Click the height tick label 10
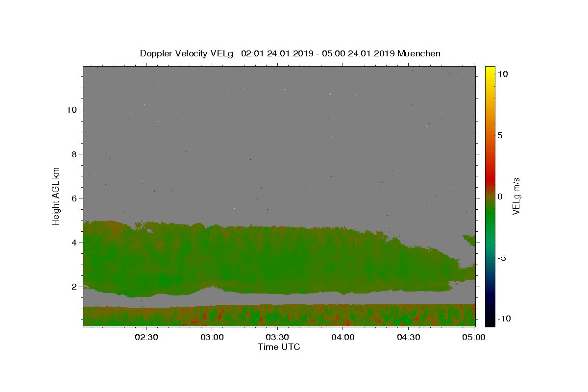The image size is (588, 392). click(x=72, y=110)
